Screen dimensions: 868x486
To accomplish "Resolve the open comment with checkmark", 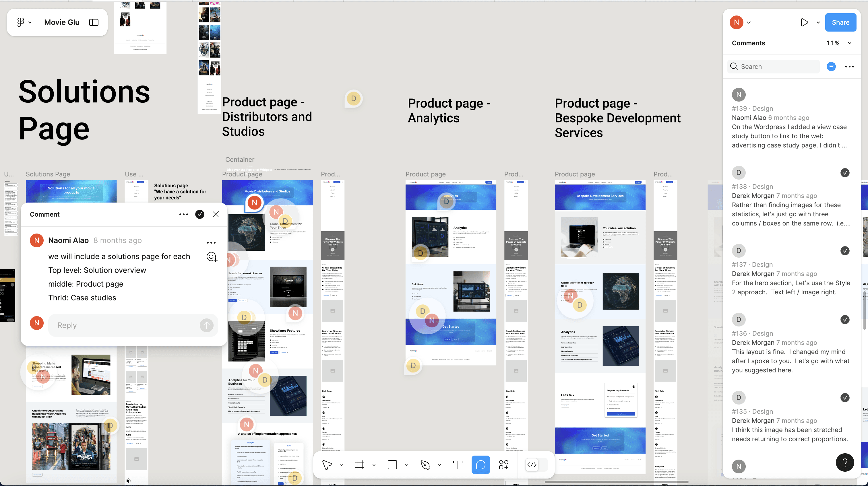I will coord(200,214).
